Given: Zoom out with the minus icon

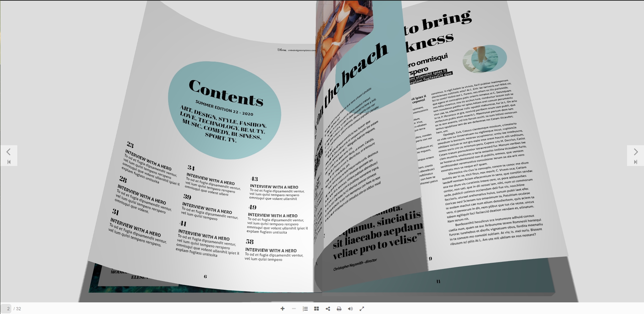Looking at the screenshot, I should tap(294, 309).
